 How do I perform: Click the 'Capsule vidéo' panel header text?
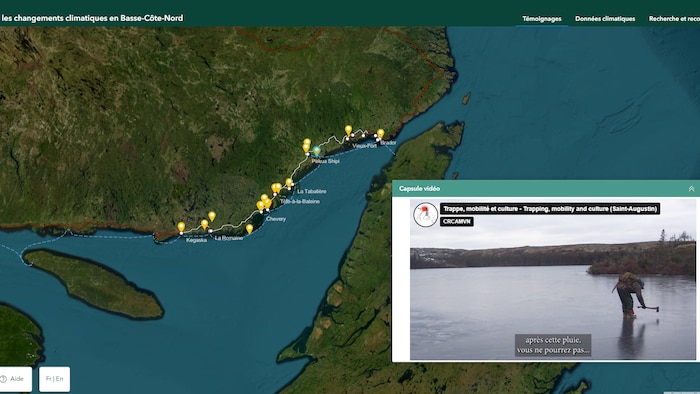[420, 189]
